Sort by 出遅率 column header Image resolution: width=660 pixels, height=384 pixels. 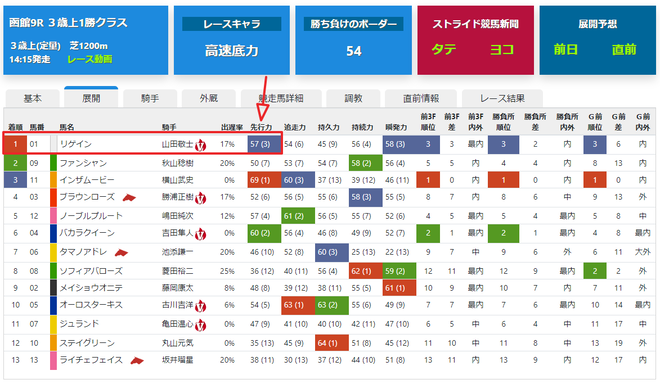[232, 127]
